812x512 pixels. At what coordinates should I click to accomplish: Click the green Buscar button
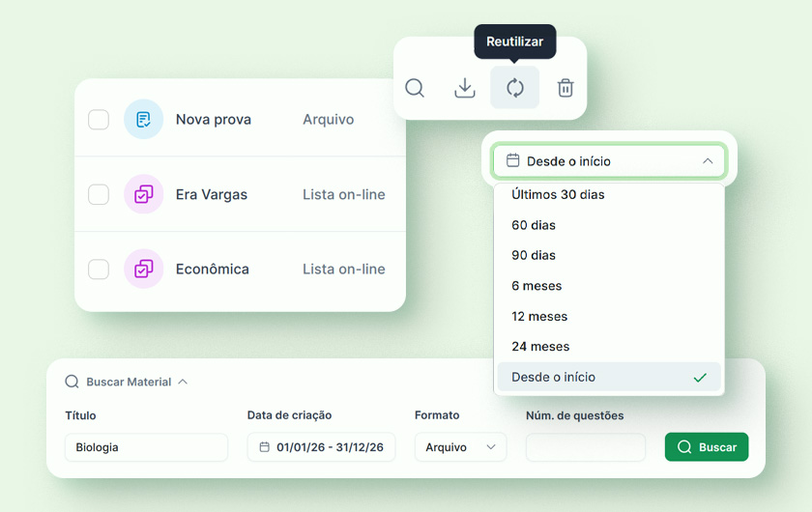707,446
